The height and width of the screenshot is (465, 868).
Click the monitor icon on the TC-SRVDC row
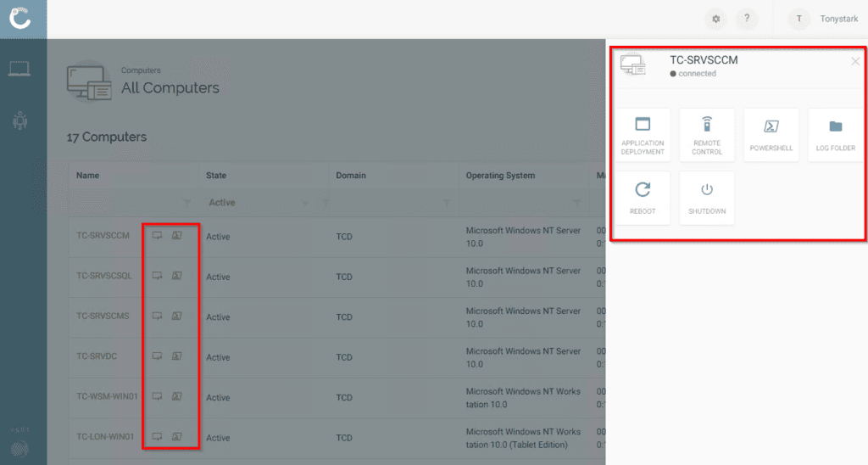pos(157,356)
